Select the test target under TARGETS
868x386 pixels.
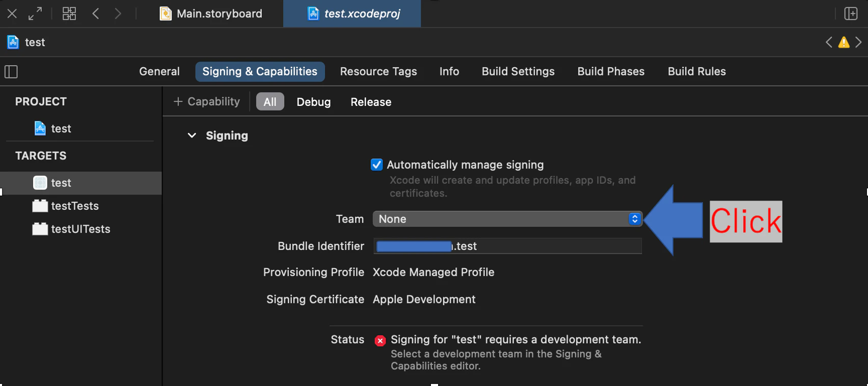coord(81,183)
